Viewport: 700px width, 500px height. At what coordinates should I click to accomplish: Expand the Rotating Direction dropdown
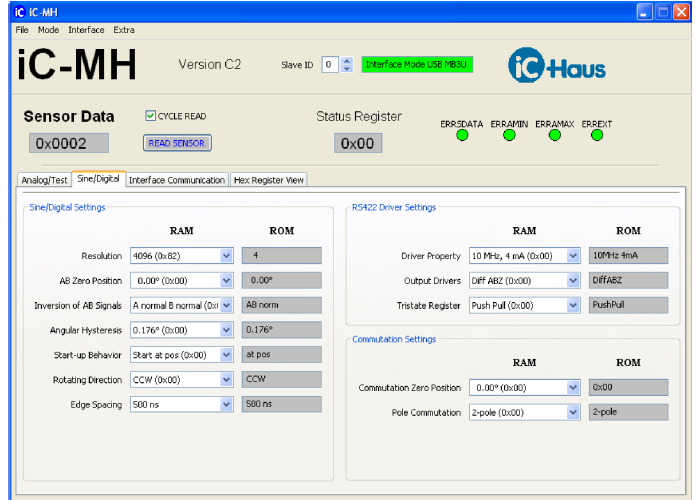coord(225,380)
